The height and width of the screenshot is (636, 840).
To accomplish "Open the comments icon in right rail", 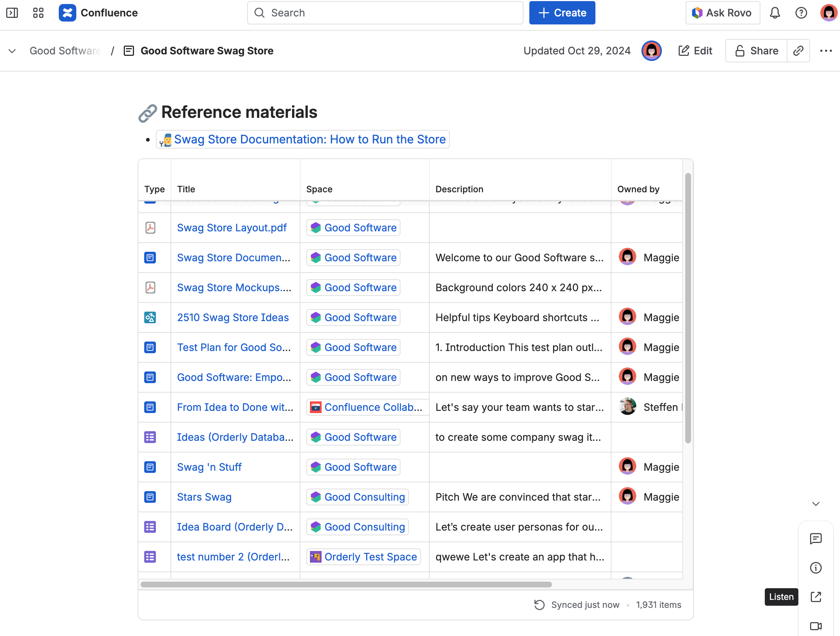I will pos(815,539).
